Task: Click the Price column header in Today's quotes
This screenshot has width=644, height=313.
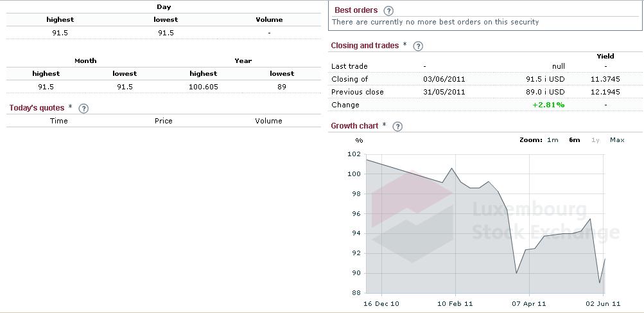Action: [163, 121]
